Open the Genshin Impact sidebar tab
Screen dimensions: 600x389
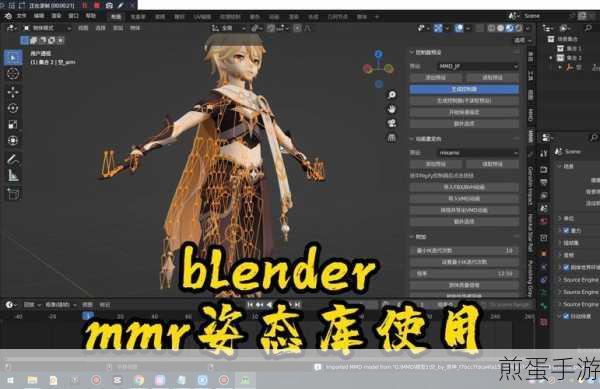point(531,186)
